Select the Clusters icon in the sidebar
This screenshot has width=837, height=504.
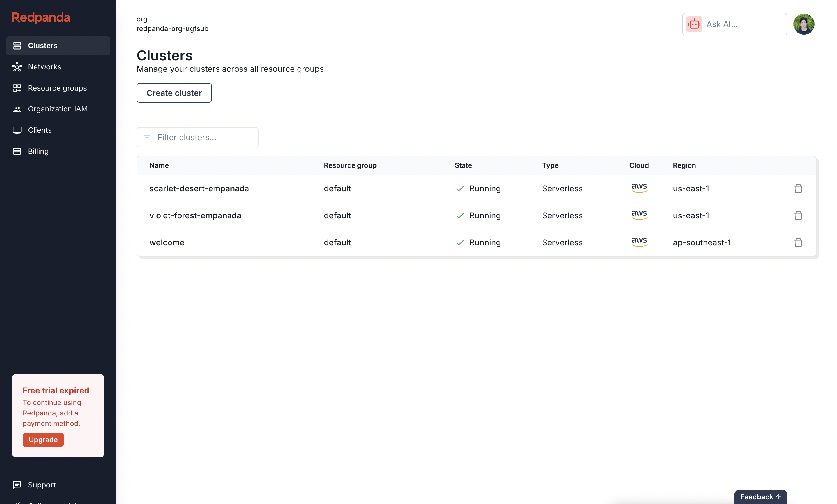click(17, 46)
